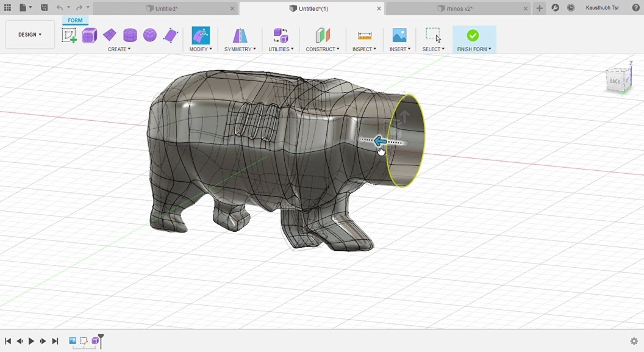Step forward one timeline feature

tap(43, 341)
